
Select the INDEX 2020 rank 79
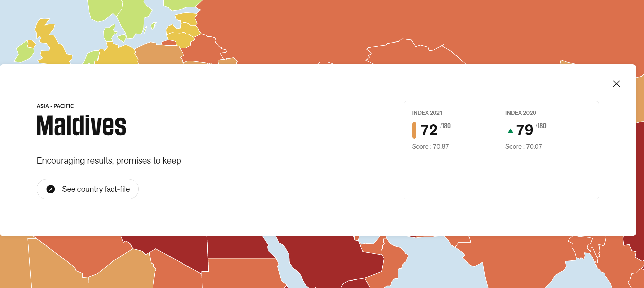click(525, 130)
